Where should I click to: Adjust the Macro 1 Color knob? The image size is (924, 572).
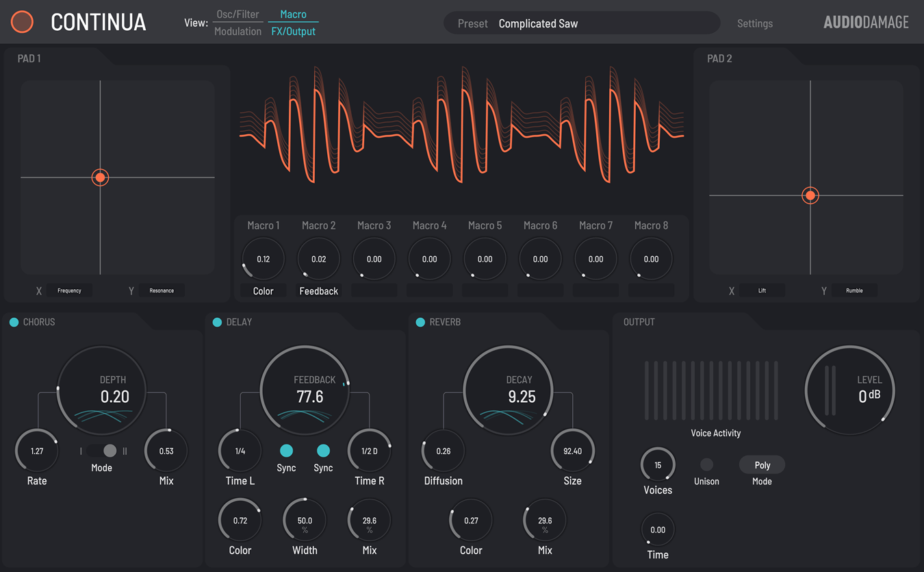(x=263, y=258)
